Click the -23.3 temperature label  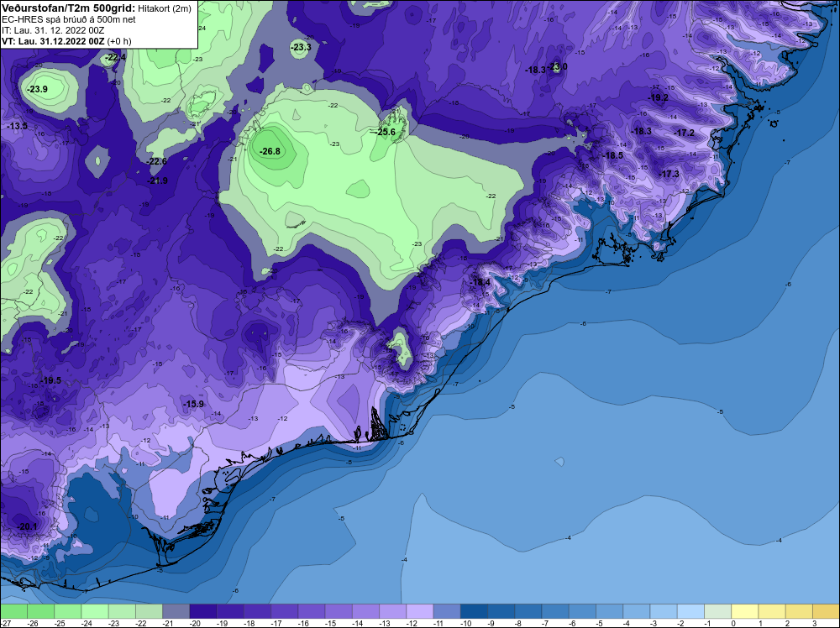(301, 48)
